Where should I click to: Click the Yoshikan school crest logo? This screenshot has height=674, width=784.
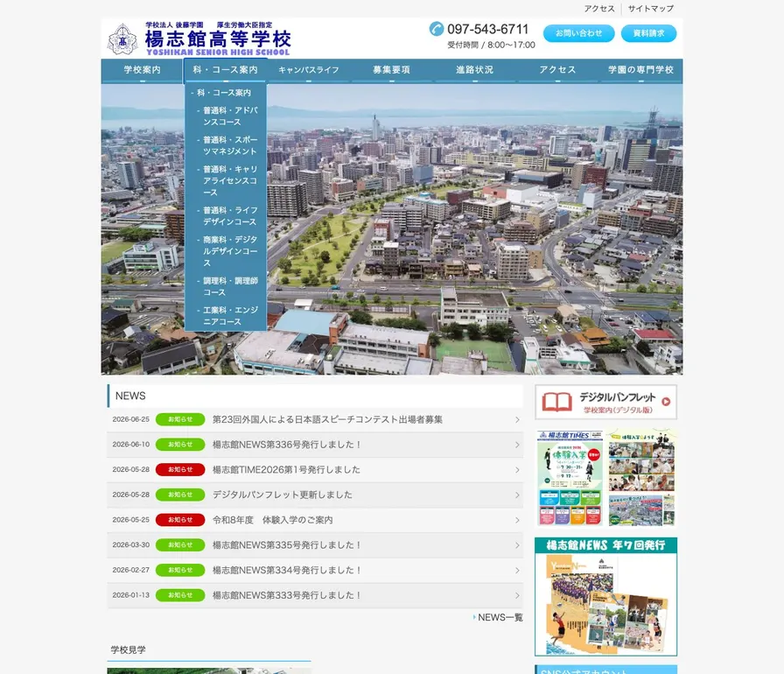[x=122, y=39]
